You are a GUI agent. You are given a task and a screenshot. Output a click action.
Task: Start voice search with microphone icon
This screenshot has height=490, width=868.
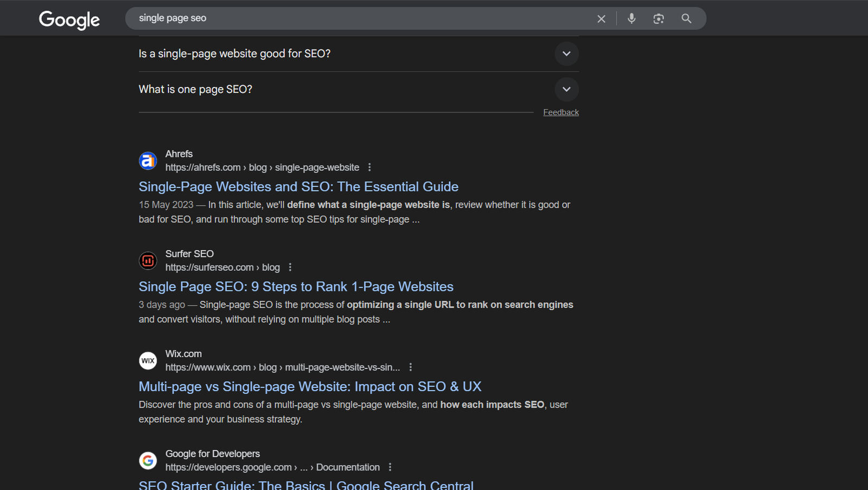coord(631,18)
